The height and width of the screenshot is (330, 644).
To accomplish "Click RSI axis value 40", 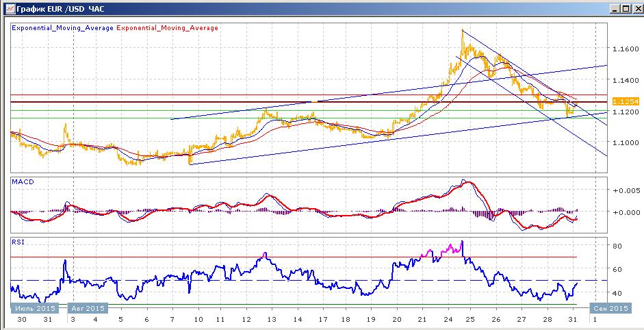I will 617,293.
